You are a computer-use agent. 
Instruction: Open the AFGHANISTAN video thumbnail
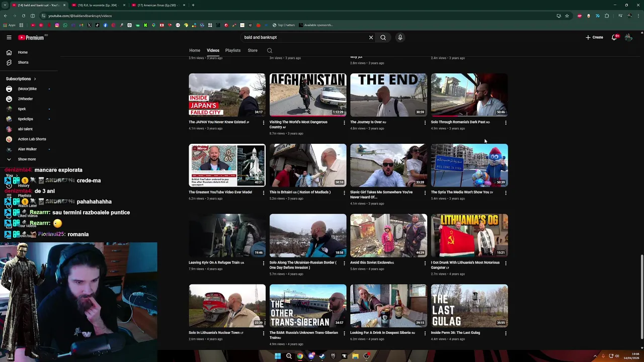click(308, 95)
